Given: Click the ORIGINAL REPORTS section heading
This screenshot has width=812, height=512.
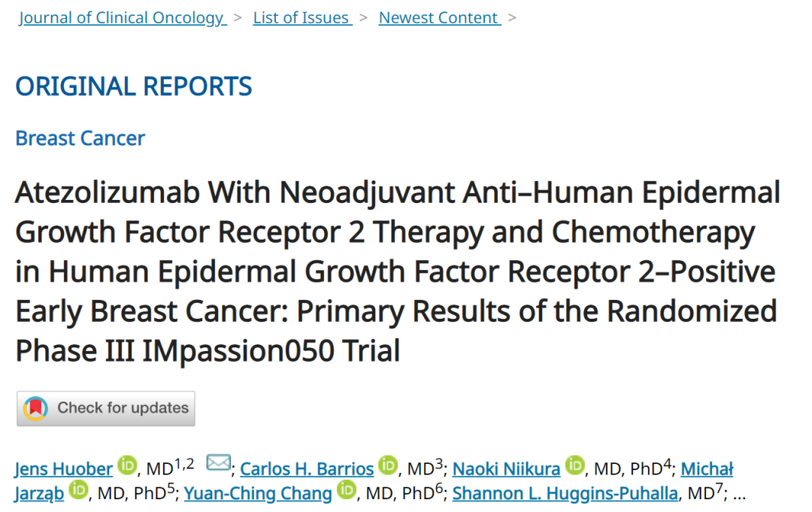Looking at the screenshot, I should 134,86.
